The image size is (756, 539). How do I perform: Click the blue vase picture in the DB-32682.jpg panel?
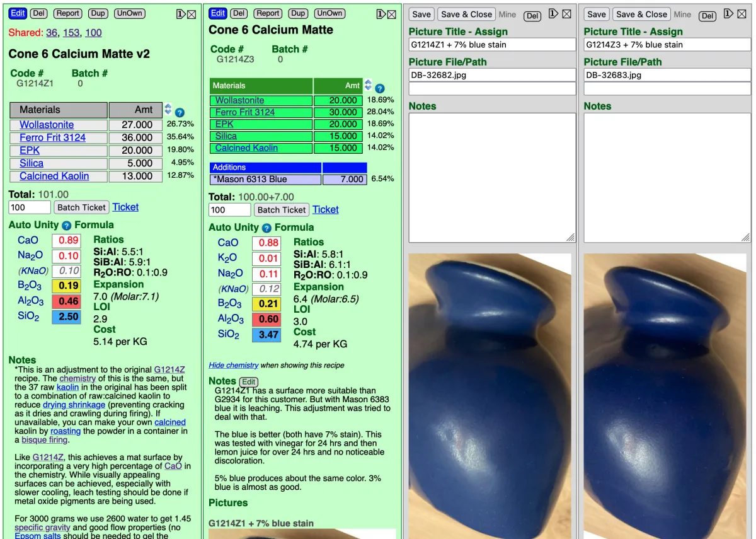click(490, 396)
